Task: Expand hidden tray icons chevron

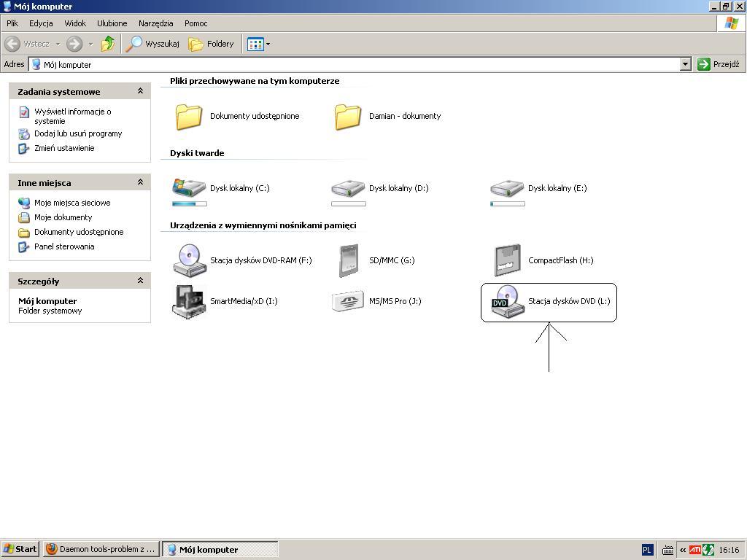Action: pos(682,550)
